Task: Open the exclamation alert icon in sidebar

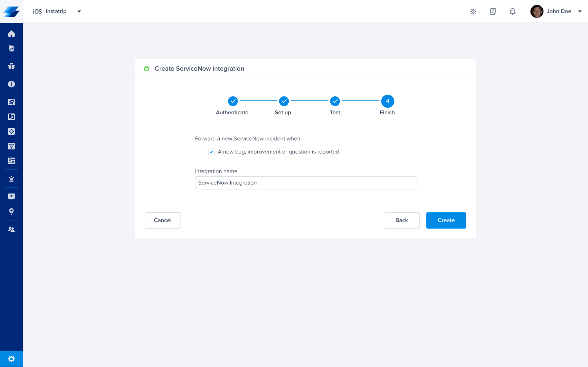Action: click(x=11, y=84)
